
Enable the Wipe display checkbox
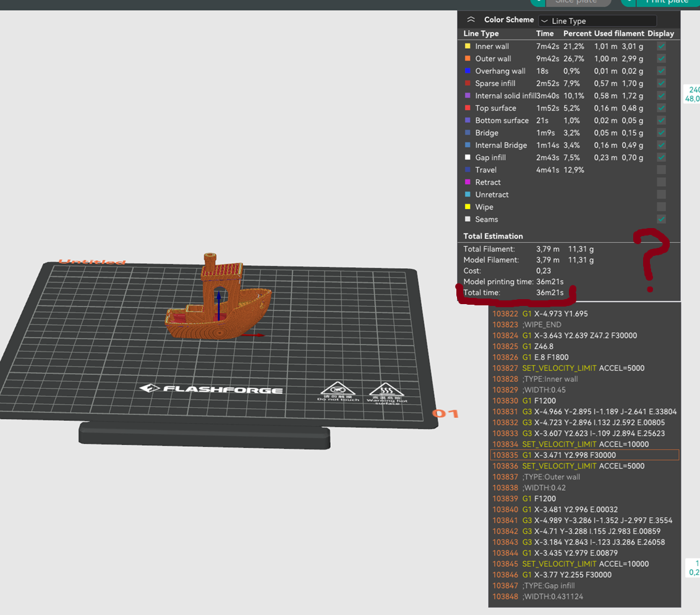[x=661, y=207]
